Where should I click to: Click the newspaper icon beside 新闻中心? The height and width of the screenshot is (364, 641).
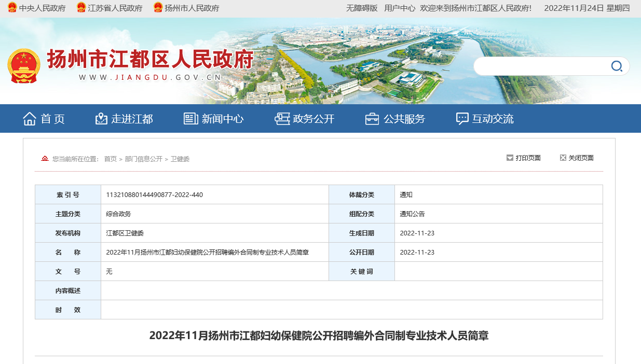pos(190,119)
